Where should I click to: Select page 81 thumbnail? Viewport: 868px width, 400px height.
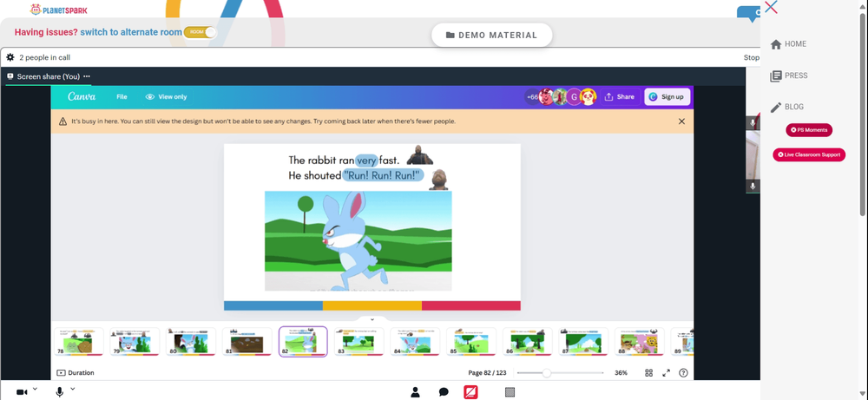click(x=247, y=341)
